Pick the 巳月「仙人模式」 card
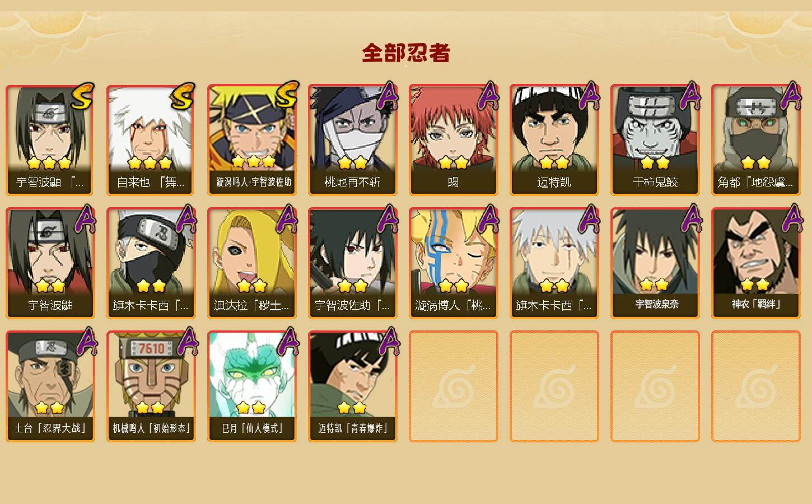The height and width of the screenshot is (504, 812). (251, 386)
